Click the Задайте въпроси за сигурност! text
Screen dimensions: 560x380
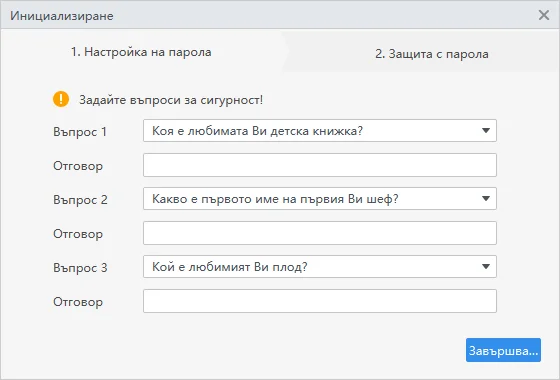point(171,100)
